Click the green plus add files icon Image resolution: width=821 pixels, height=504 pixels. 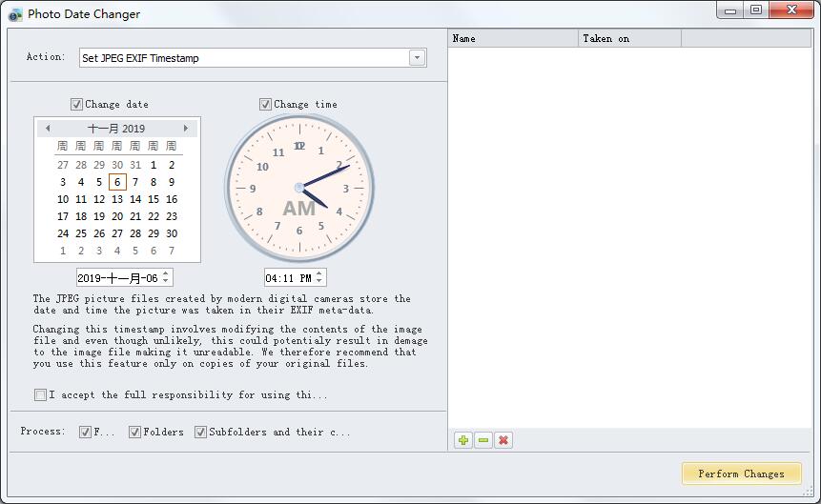click(x=462, y=440)
